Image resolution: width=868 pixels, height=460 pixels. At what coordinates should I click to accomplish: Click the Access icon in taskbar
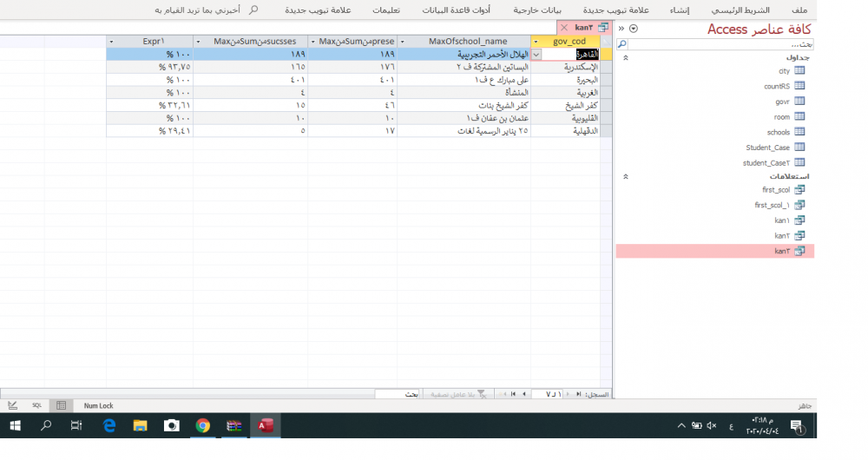[265, 425]
